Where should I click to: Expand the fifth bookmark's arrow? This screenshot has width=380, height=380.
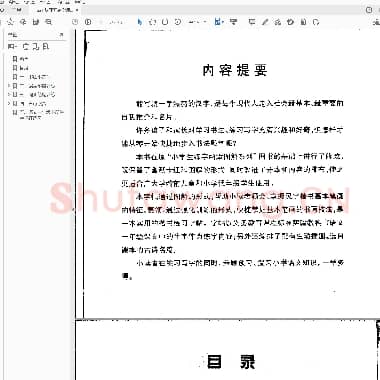coord(9,95)
